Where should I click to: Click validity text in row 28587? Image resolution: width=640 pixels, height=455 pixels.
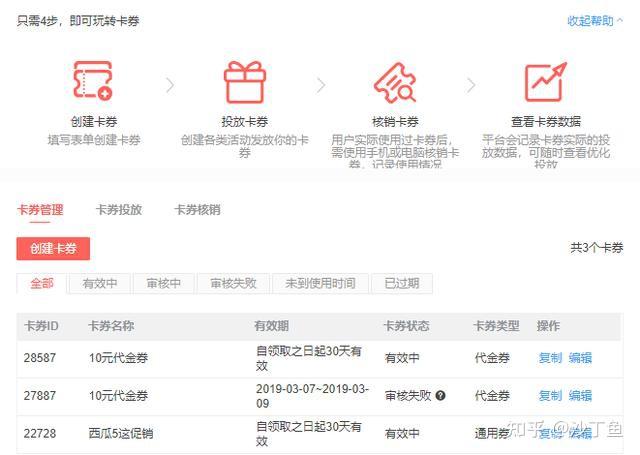(x=309, y=358)
